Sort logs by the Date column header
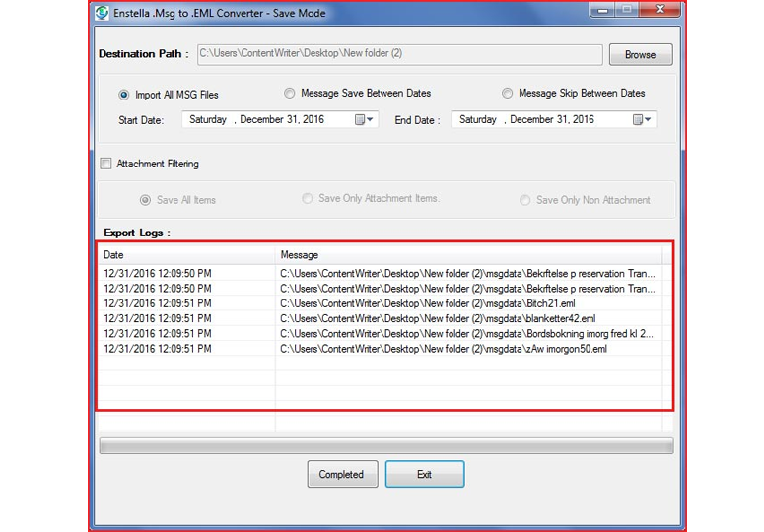 click(185, 255)
